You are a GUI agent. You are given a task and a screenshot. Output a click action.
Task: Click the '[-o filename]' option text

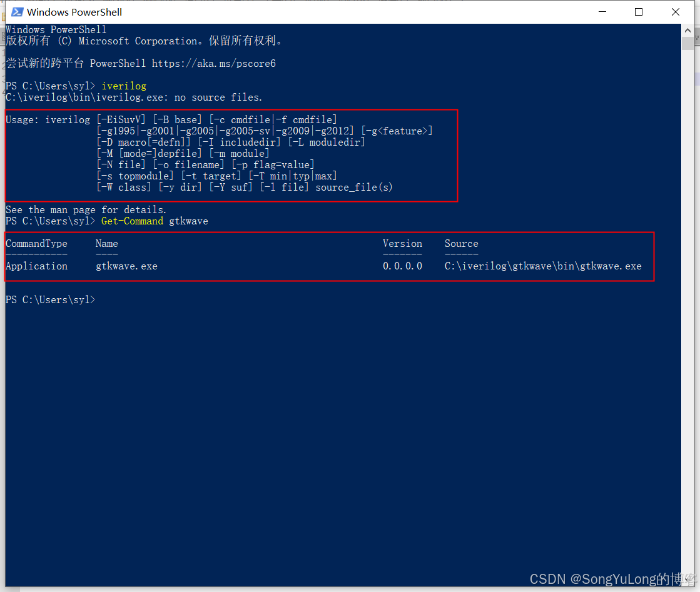[x=188, y=164]
